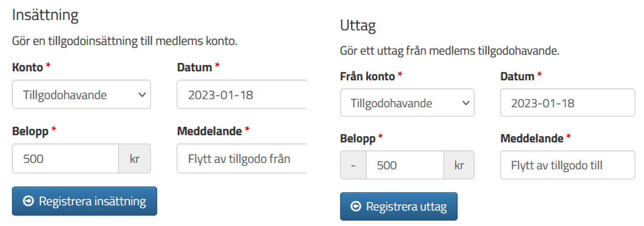644x226 pixels.
Task: Expand the Konto select via its chevron arrow
Action: tap(143, 95)
